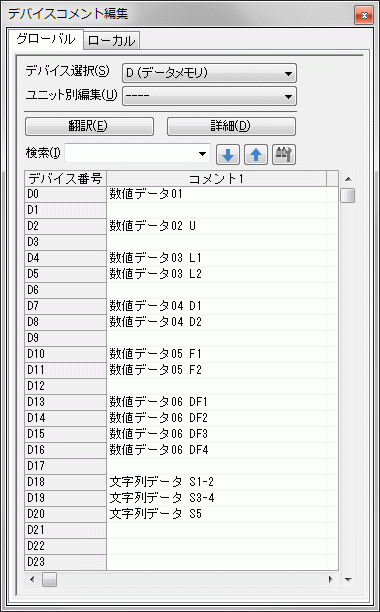Click the vertical scrollbar down arrow
This screenshot has width=380, height=612.
[348, 579]
